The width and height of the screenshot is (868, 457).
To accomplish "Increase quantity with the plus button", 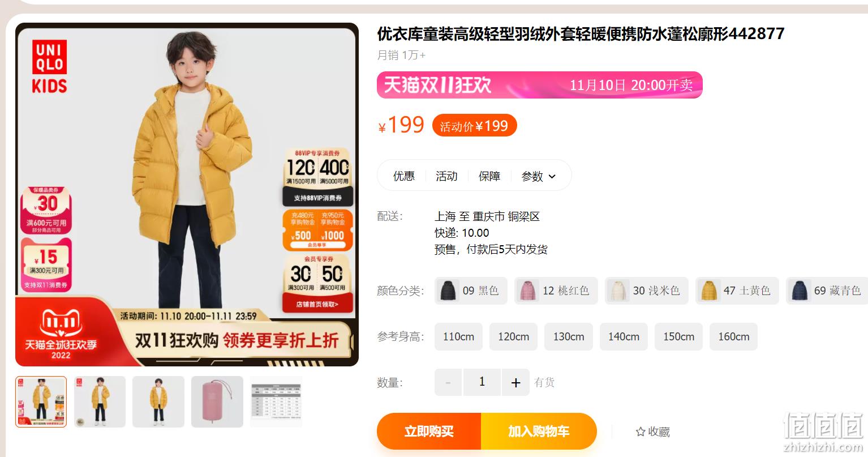I will (515, 383).
